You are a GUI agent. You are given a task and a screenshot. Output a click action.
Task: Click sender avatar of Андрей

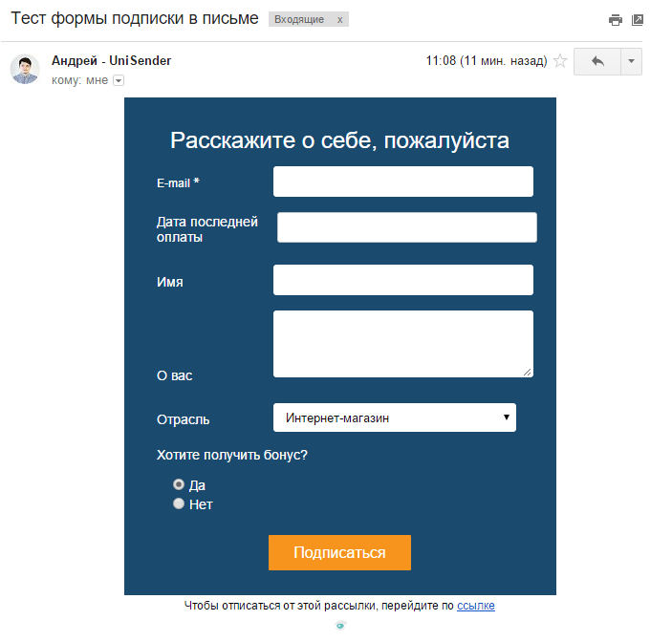point(25,69)
